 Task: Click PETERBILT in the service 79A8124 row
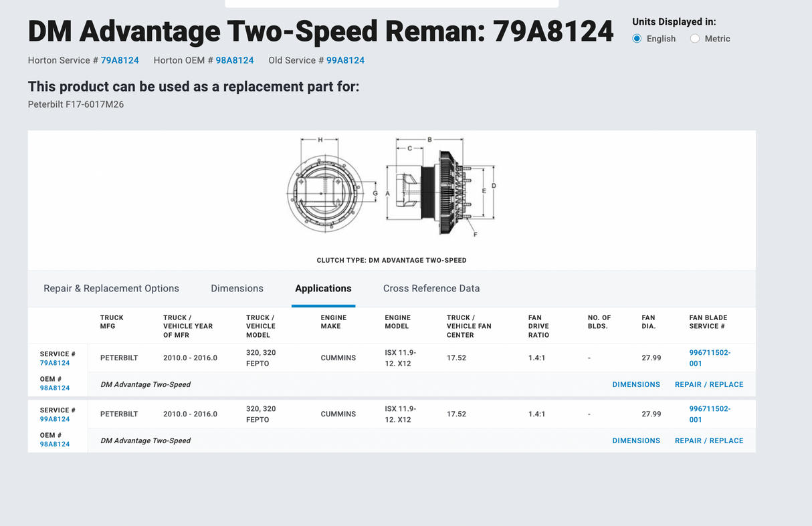[119, 358]
